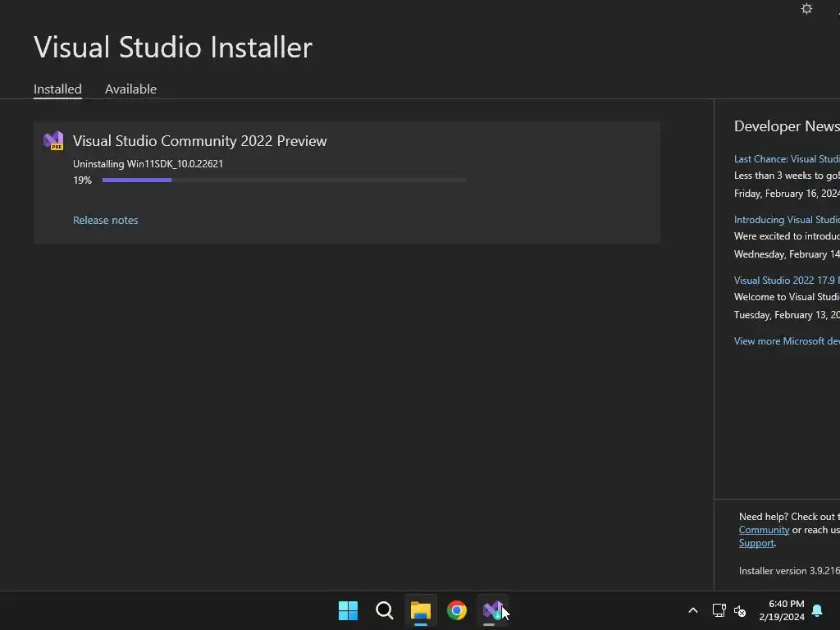Click the Installer version text

point(789,571)
